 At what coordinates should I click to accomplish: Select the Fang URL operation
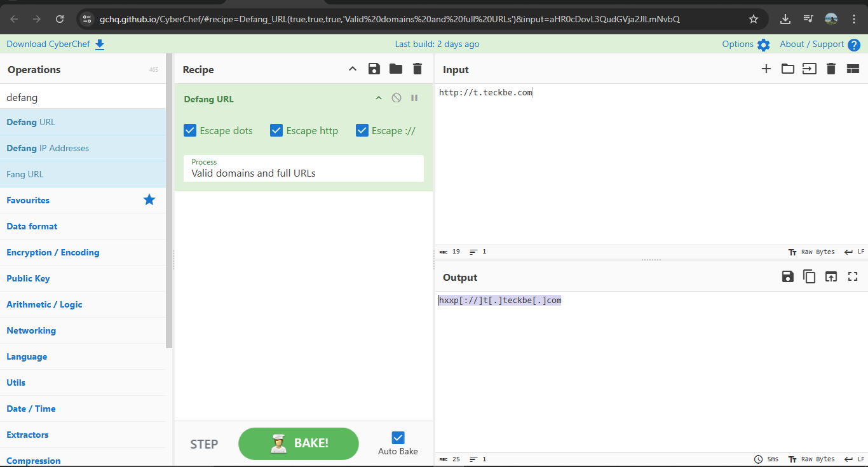tap(83, 174)
